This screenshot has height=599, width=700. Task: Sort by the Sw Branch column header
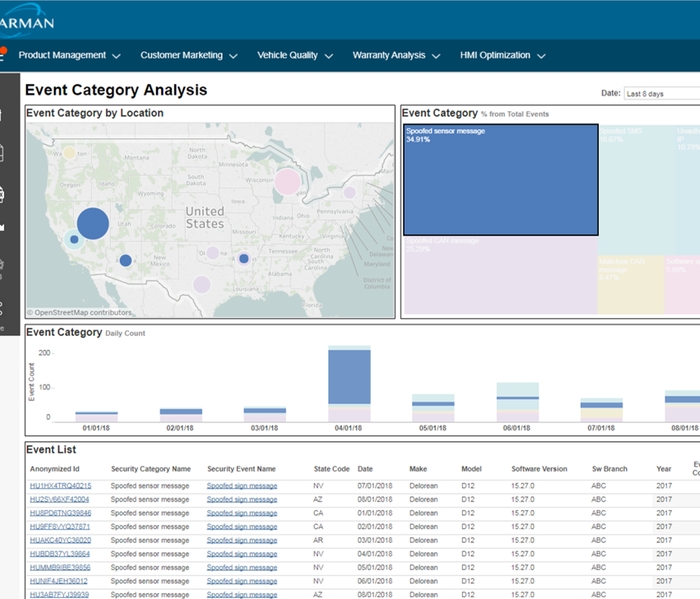coord(610,469)
